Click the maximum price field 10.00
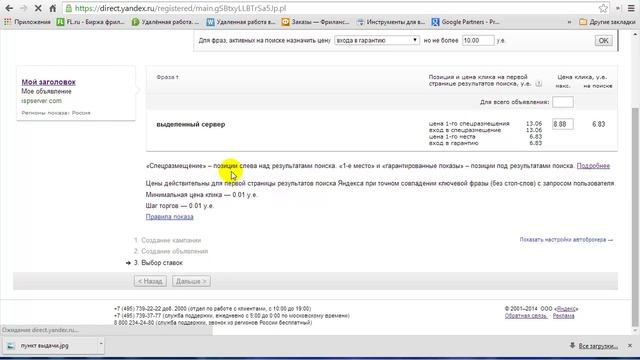Viewport: 640px width, 360px height. tap(478, 40)
